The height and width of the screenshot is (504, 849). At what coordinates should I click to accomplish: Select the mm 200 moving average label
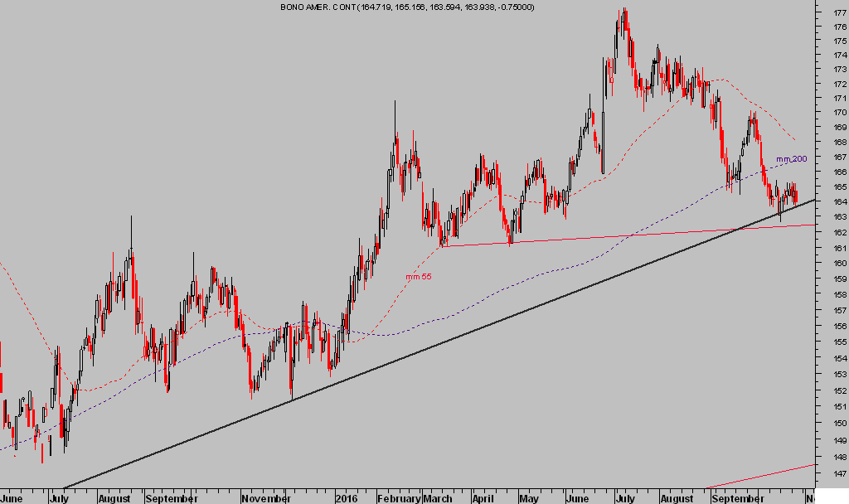791,158
